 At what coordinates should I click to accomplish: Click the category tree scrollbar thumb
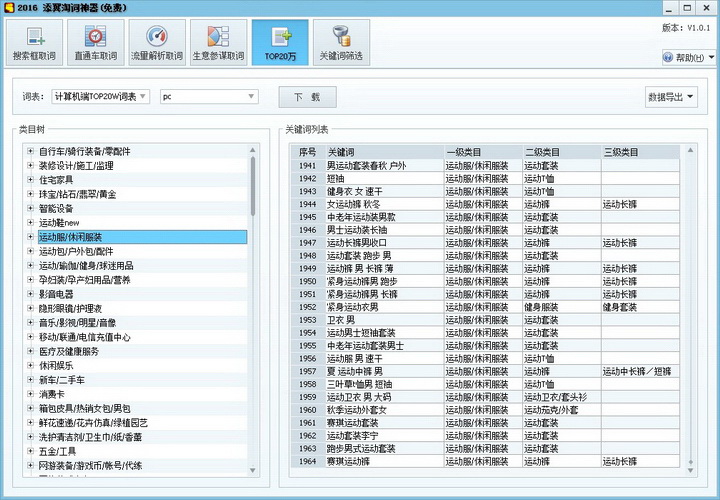pyautogui.click(x=253, y=186)
